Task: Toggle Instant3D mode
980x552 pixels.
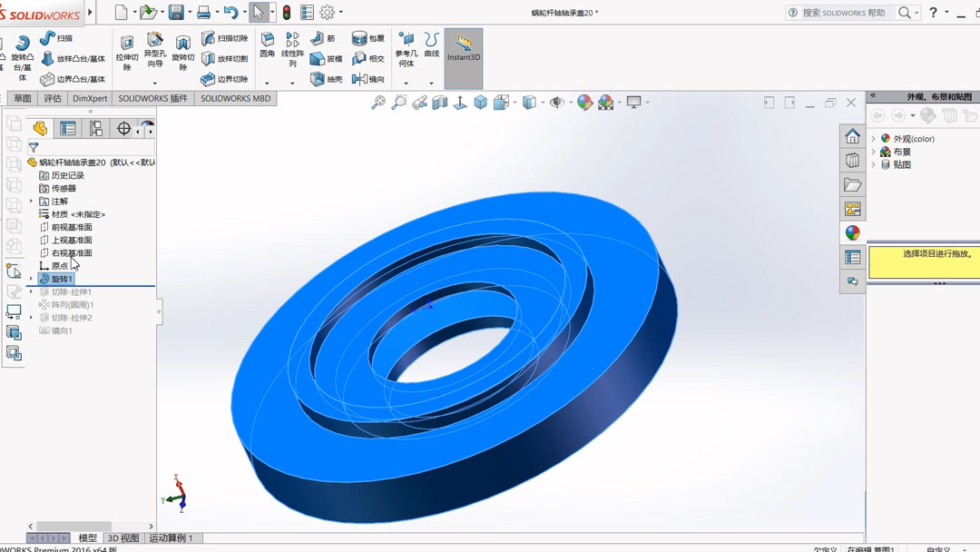Action: tap(464, 54)
